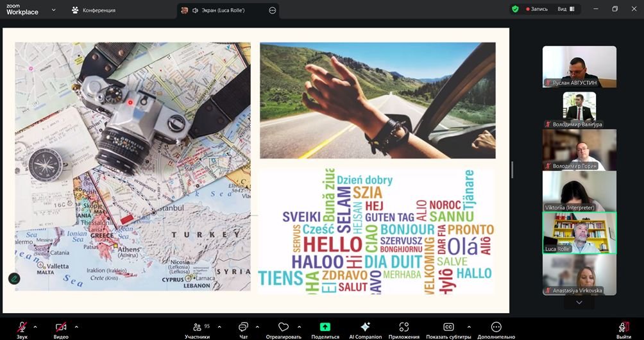The image size is (644, 340).
Task: Open the Участники participants panel
Action: [x=198, y=327]
